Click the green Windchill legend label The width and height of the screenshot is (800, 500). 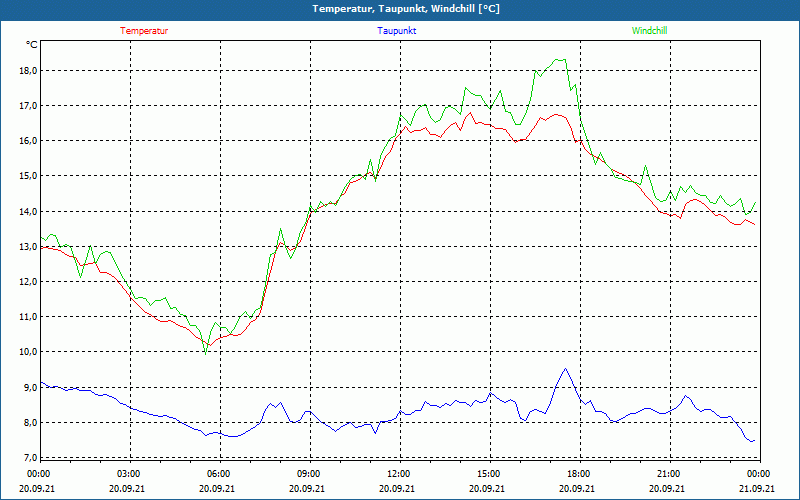[650, 31]
